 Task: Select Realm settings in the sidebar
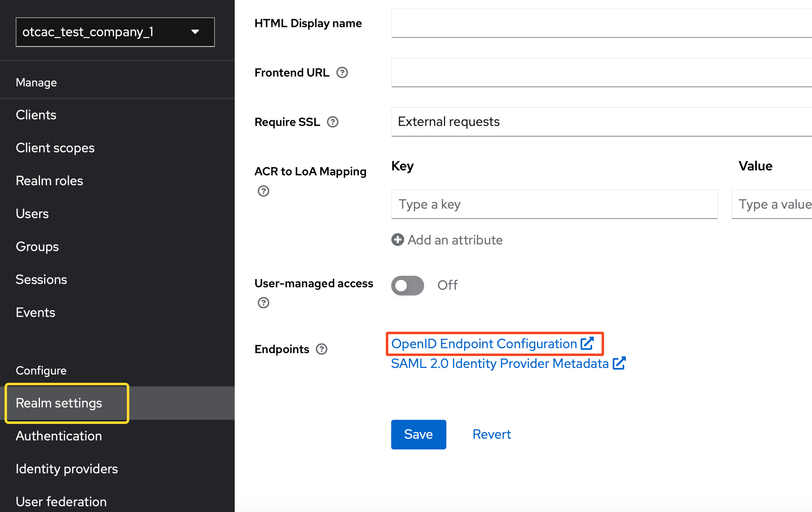(59, 403)
